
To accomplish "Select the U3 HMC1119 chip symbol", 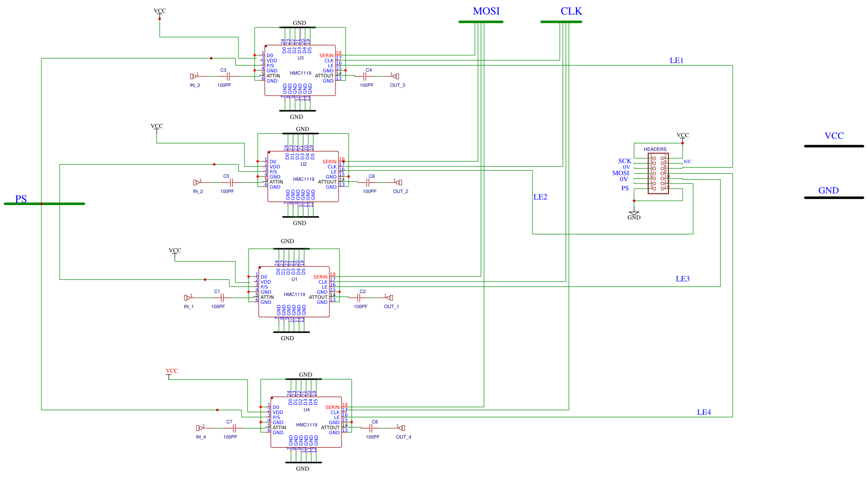I will coord(300,70).
